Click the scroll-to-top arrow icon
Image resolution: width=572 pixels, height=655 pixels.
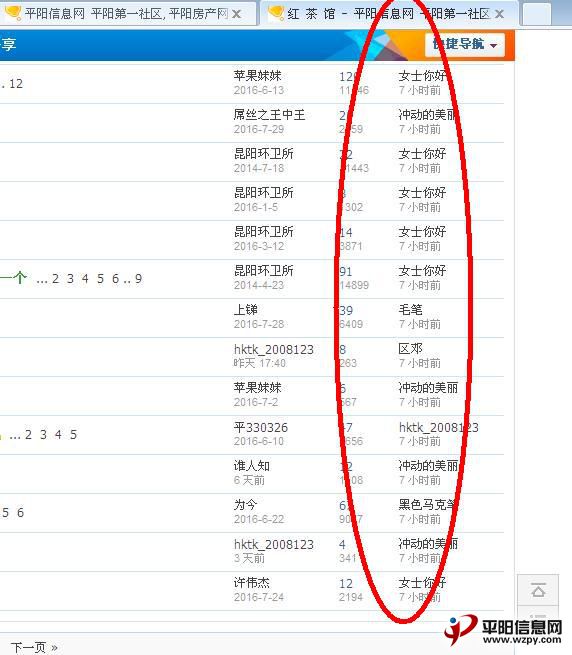point(538,590)
